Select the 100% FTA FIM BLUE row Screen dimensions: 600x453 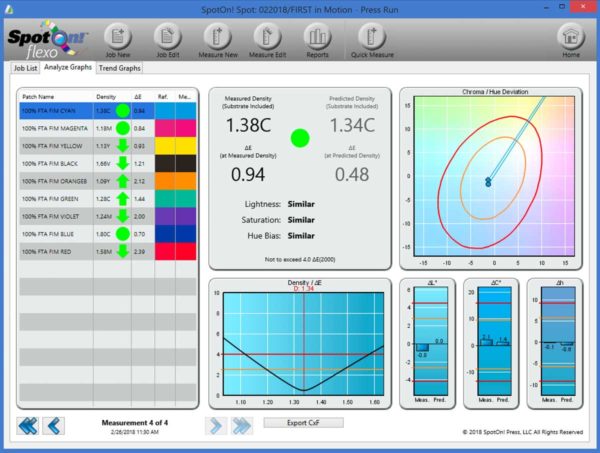(108, 234)
